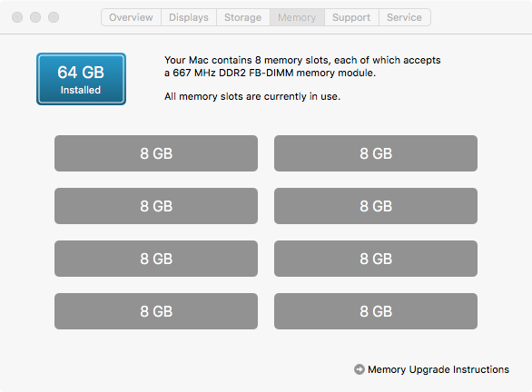Image resolution: width=532 pixels, height=392 pixels.
Task: Open the Service tab
Action: [x=404, y=17]
